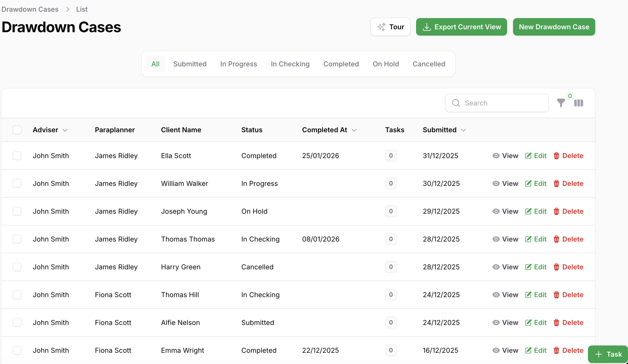
Task: Click the Edit pencil icon for William Walker
Action: pos(528,183)
